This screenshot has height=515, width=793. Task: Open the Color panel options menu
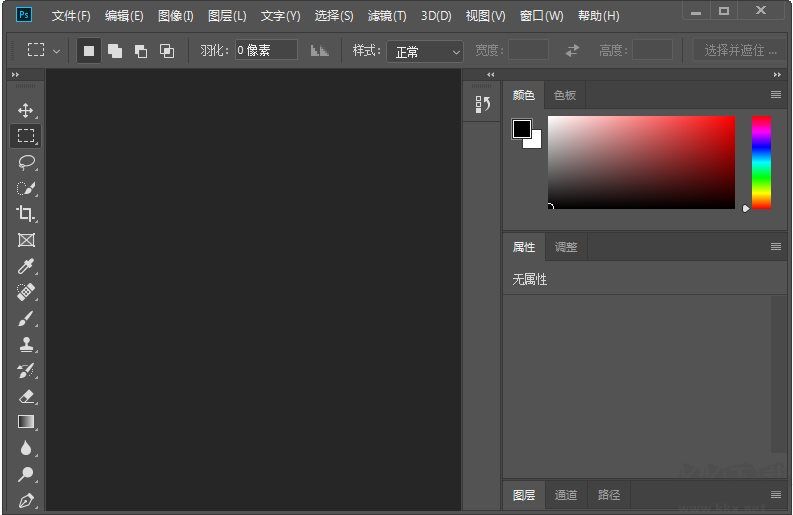point(776,95)
